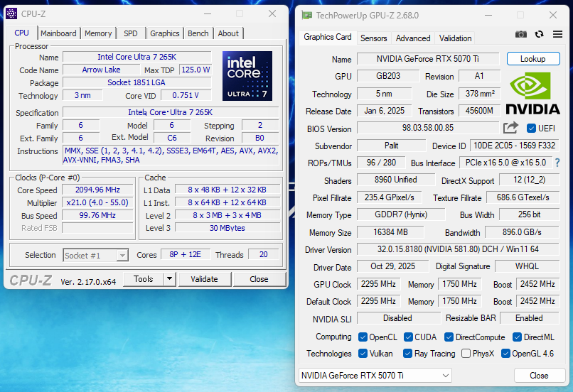Click the NVIDIA logo in GPU-Z
This screenshot has width=573, height=392.
tap(532, 93)
